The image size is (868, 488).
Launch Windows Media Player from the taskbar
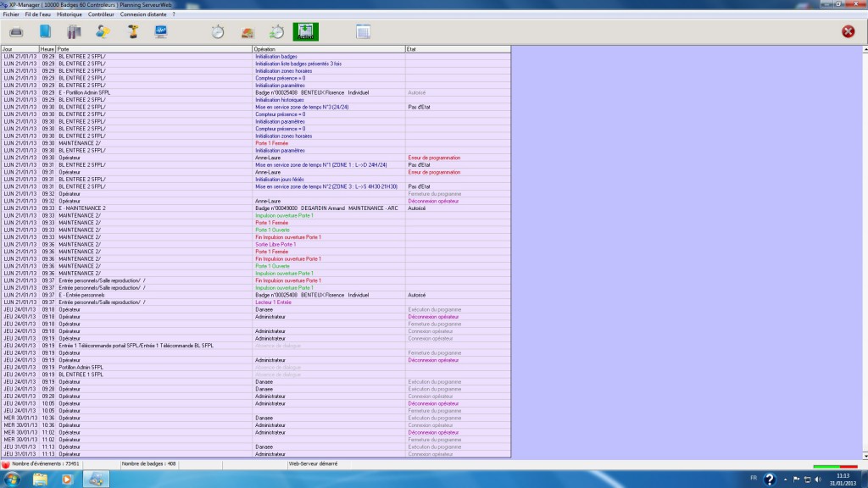(67, 480)
